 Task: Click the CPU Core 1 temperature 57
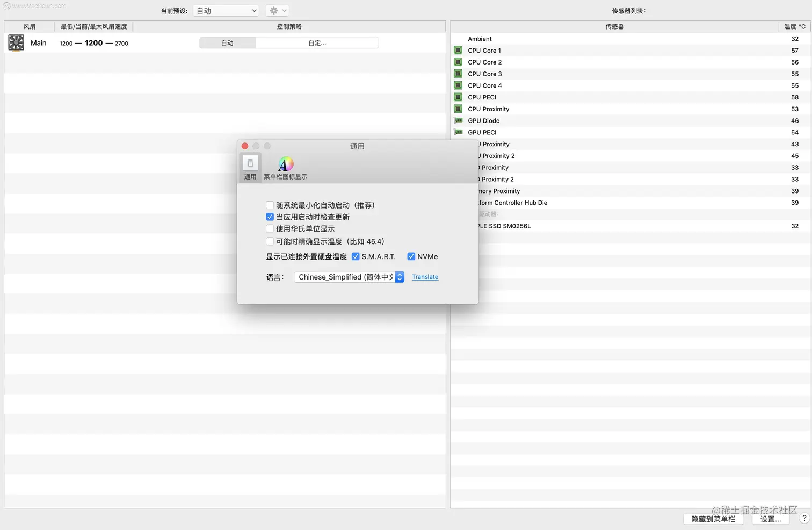tap(795, 51)
